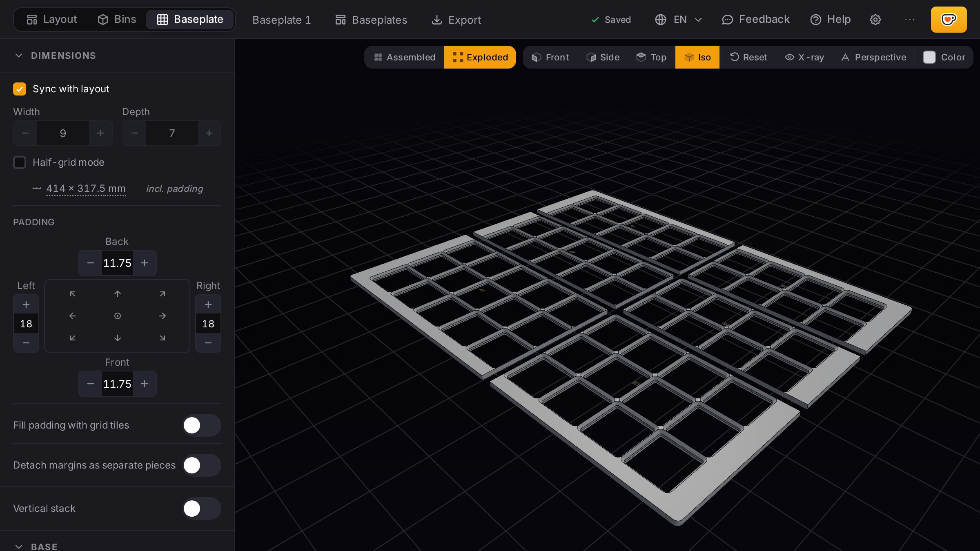This screenshot has width=980, height=551.
Task: Open the three-dots more menu
Action: point(910,20)
